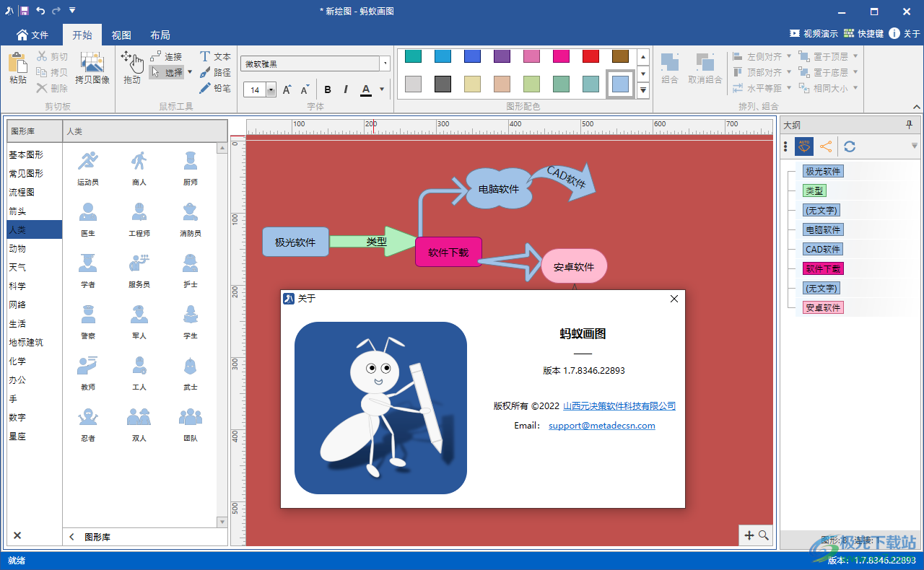This screenshot has height=570, width=924.
Task: Open the support@metadecsn.com email link
Action: pyautogui.click(x=601, y=426)
